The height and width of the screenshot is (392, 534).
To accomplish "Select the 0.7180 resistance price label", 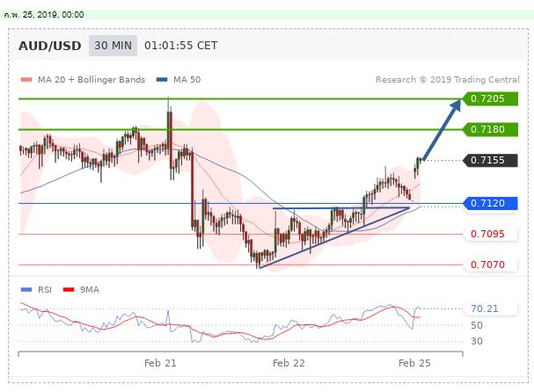I will 490,130.
